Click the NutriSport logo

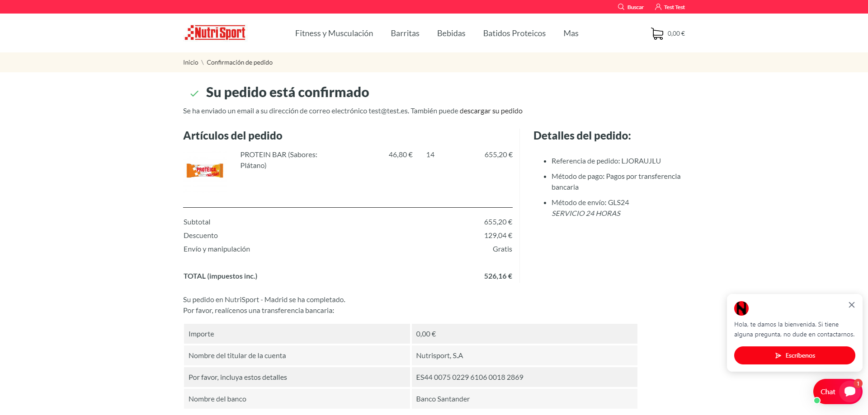[x=215, y=33]
